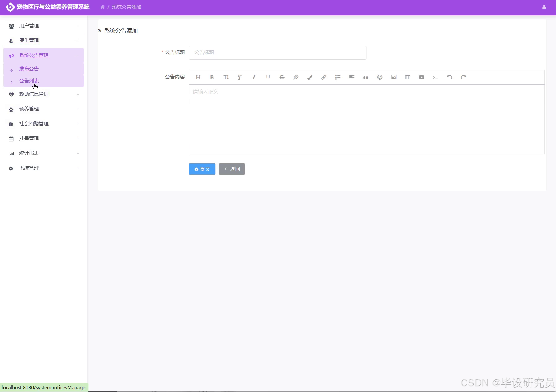Submit the announcement with 提交 button
556x392 pixels.
click(x=202, y=169)
